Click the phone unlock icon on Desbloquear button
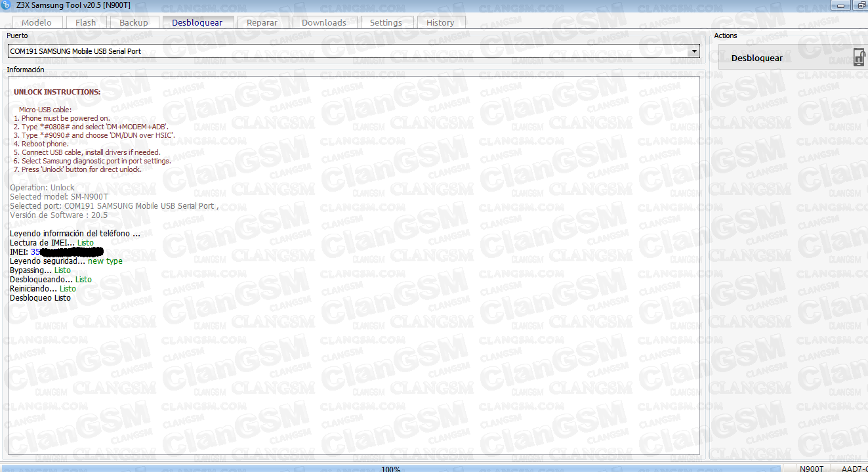 pos(859,58)
